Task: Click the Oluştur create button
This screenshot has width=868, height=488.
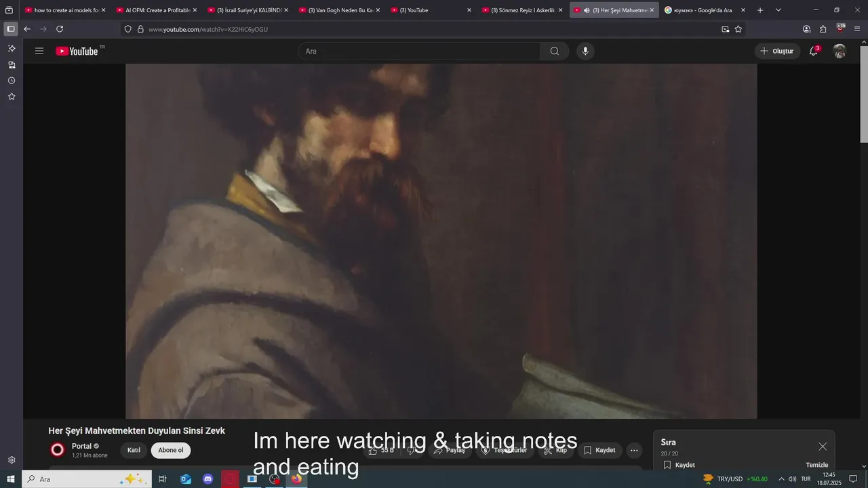Action: pyautogui.click(x=777, y=51)
